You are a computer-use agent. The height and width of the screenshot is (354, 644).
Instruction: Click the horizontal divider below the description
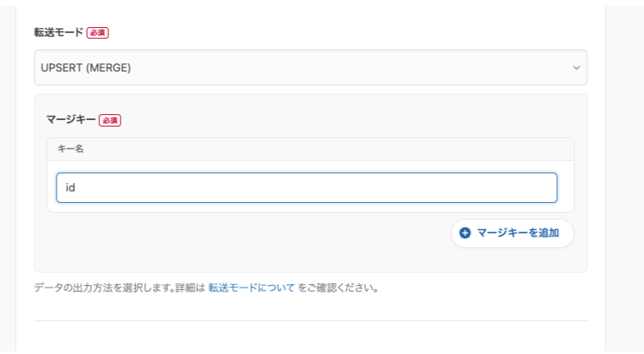coord(310,320)
